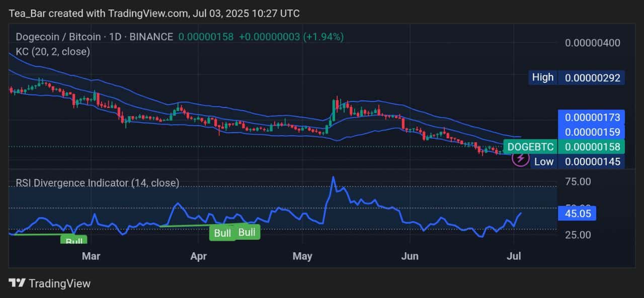Click the Apr date on time axis
Screen dimensions: 644x298
199,256
